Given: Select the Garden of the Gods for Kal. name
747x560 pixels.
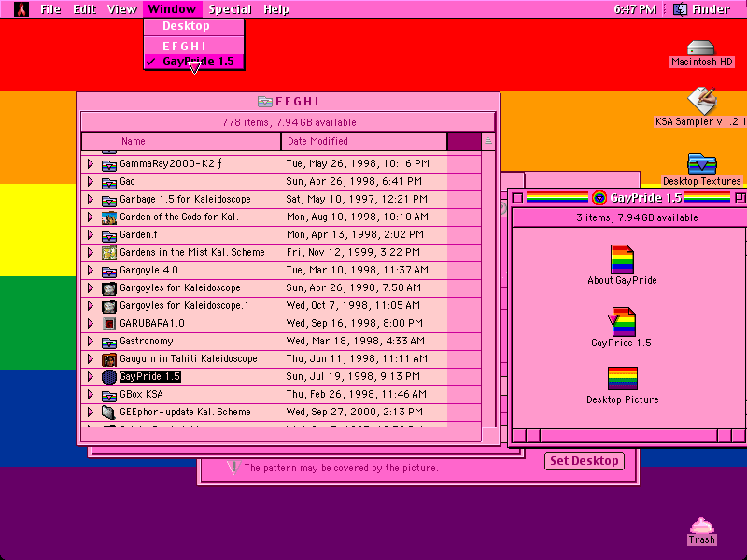Looking at the screenshot, I should 179,217.
